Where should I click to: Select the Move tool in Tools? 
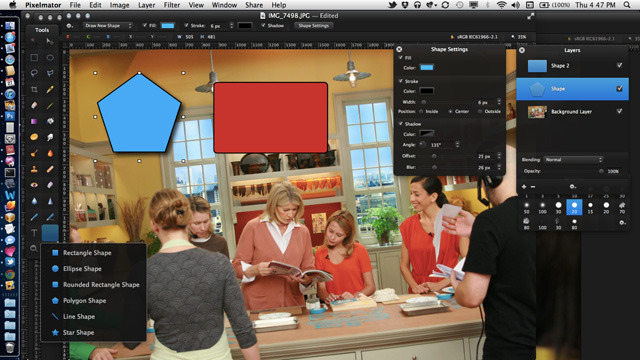(50, 41)
